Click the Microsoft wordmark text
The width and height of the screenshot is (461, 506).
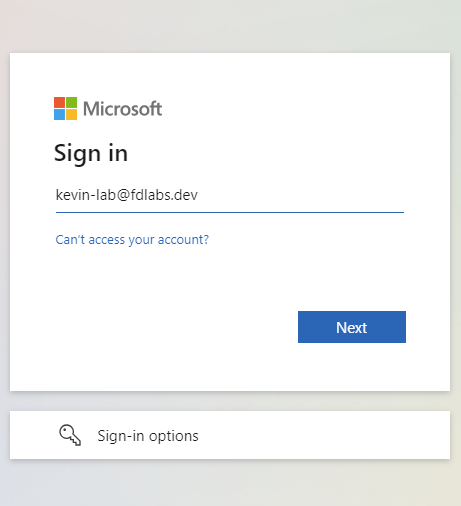123,109
